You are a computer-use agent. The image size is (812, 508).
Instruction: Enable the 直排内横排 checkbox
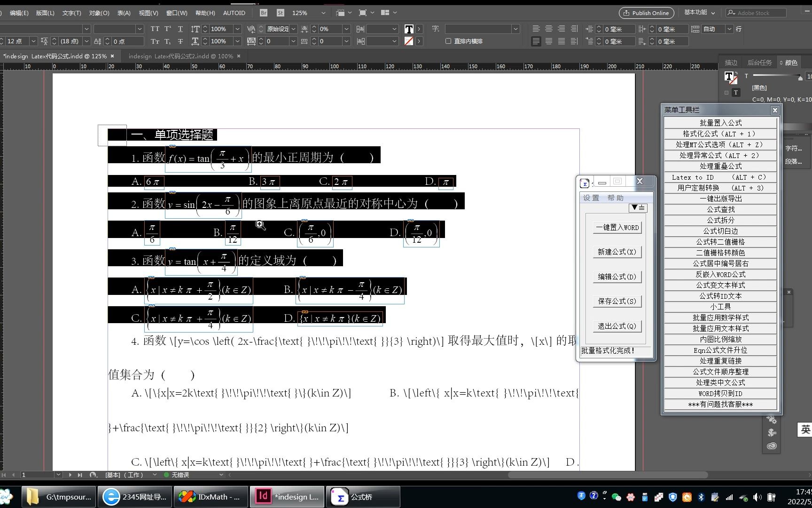(x=448, y=41)
